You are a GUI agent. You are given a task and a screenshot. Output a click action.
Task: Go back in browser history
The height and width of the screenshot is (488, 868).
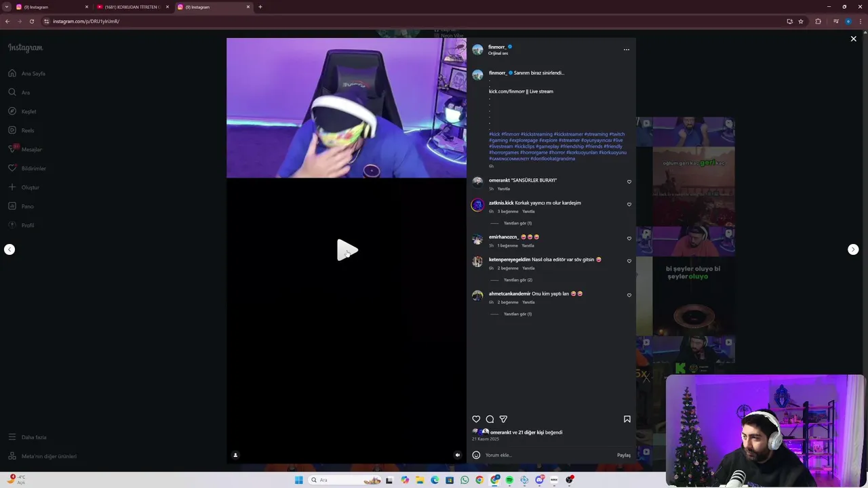click(x=7, y=21)
